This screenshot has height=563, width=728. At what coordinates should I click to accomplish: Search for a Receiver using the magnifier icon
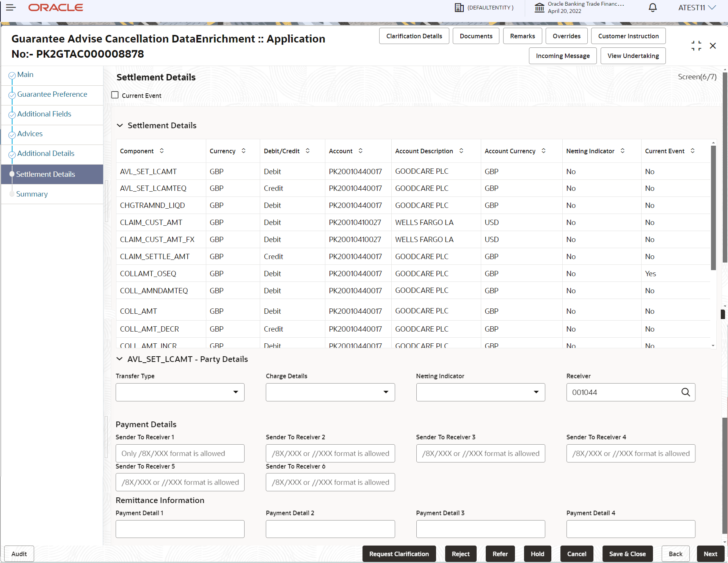[686, 392]
